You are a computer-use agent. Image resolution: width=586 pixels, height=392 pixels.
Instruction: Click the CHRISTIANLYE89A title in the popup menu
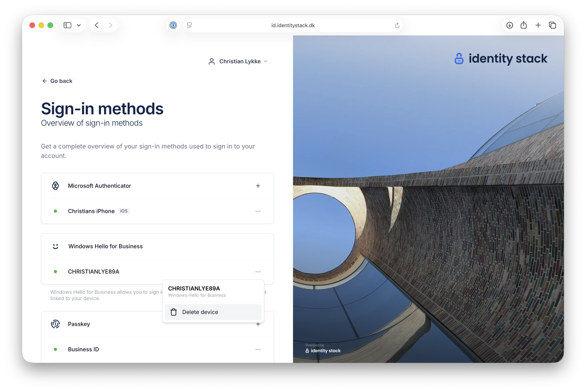194,289
